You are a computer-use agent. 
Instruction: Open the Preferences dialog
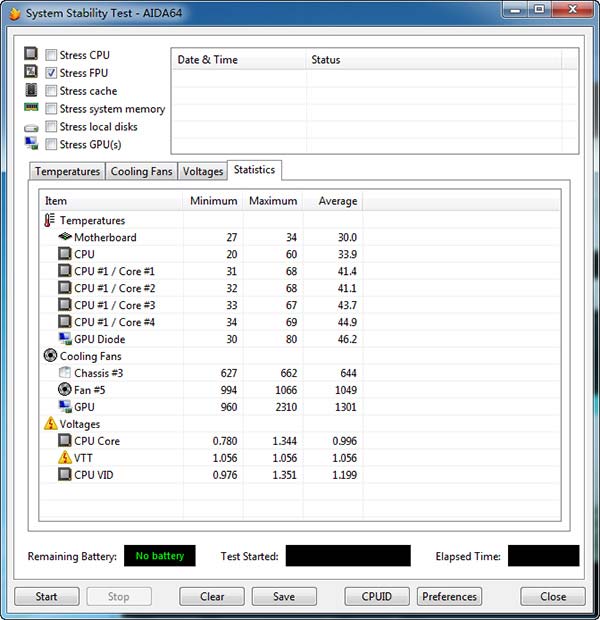[449, 597]
